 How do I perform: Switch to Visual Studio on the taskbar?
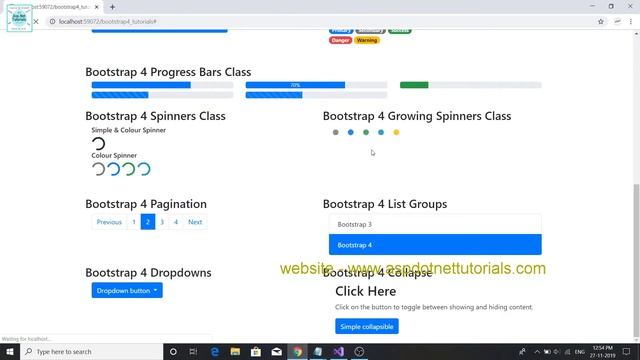338,351
